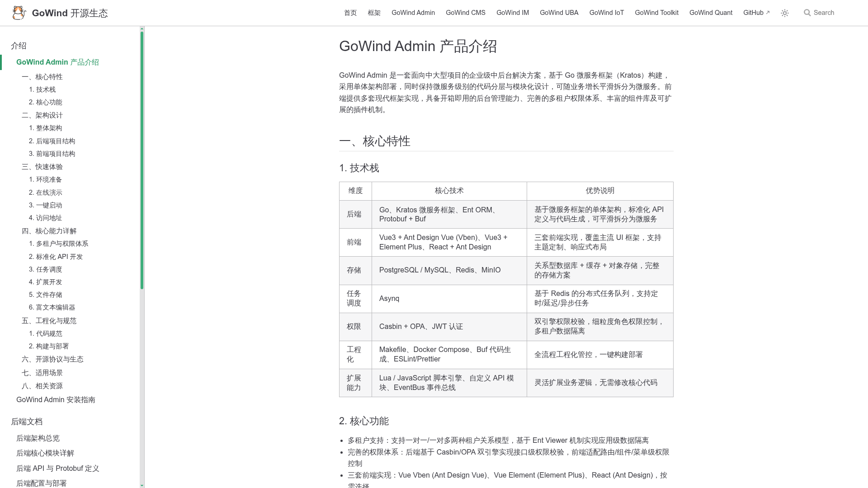The width and height of the screenshot is (868, 488).
Task: Open GoWind Quant navbar item
Action: (711, 13)
